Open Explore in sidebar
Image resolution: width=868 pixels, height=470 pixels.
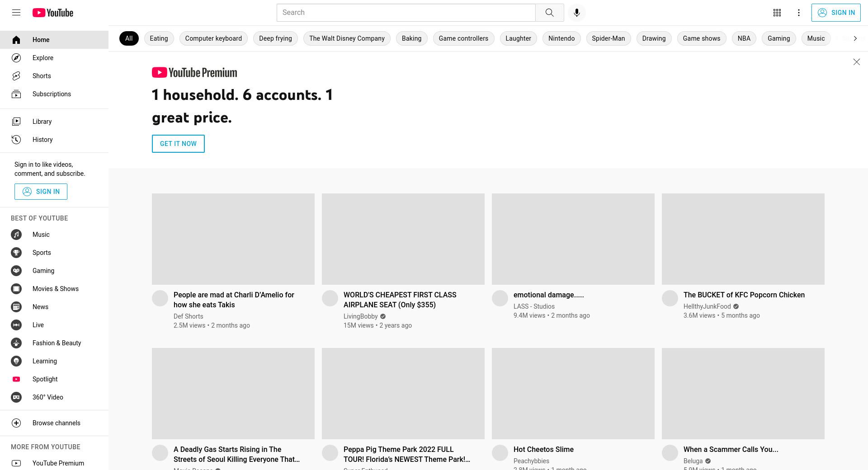point(54,58)
